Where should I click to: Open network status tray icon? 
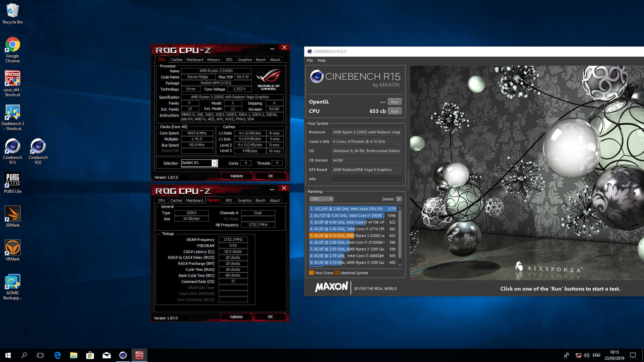point(578,355)
